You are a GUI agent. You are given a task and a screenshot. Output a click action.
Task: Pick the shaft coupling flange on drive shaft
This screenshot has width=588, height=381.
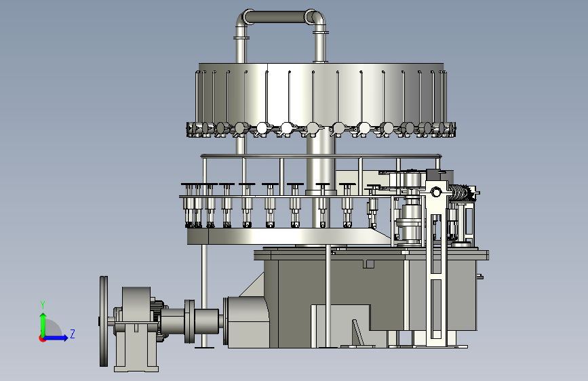[189, 321]
